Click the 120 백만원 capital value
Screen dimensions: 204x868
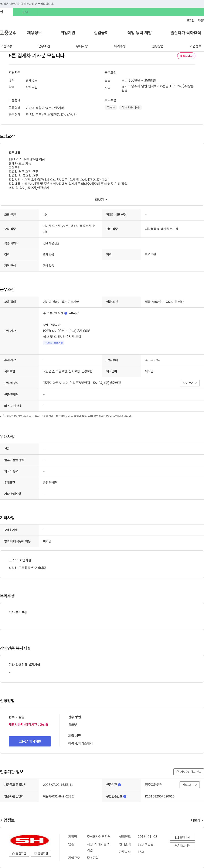pyautogui.click(x=145, y=844)
